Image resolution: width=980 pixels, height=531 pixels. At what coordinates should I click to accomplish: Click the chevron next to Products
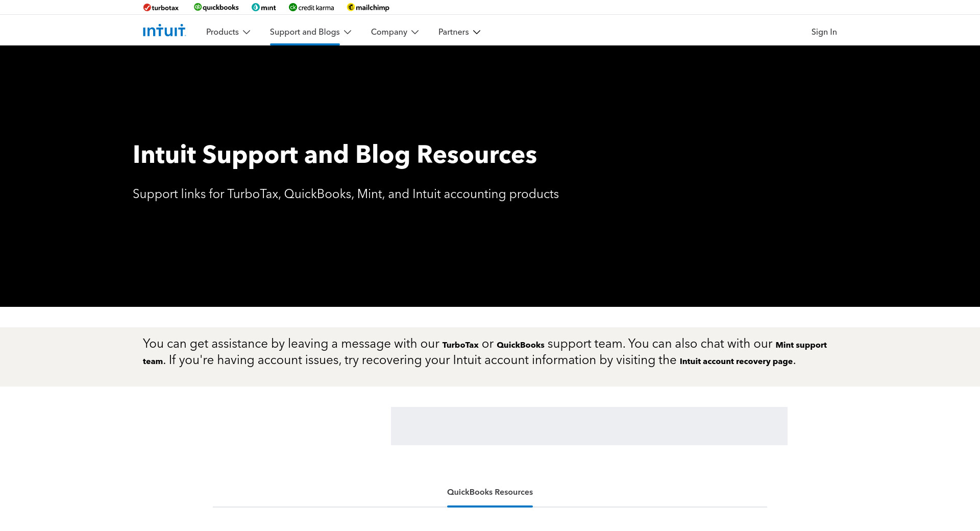(x=247, y=32)
